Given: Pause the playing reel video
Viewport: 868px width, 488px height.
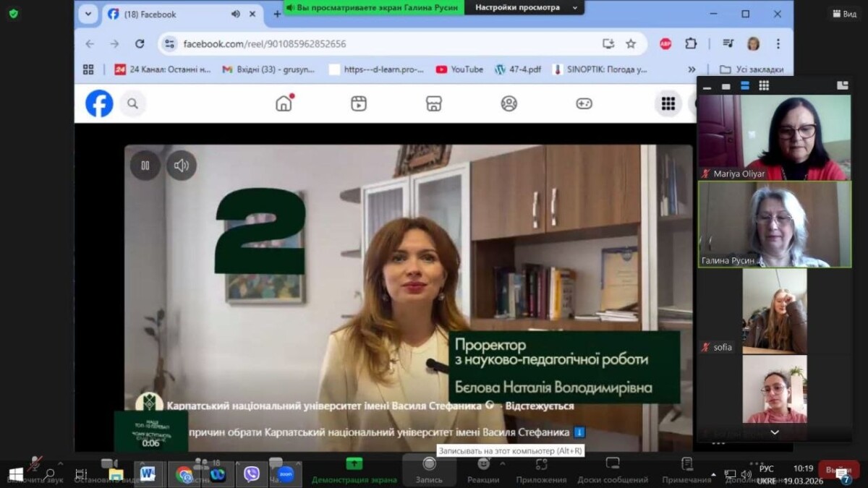Looking at the screenshot, I should 145,166.
